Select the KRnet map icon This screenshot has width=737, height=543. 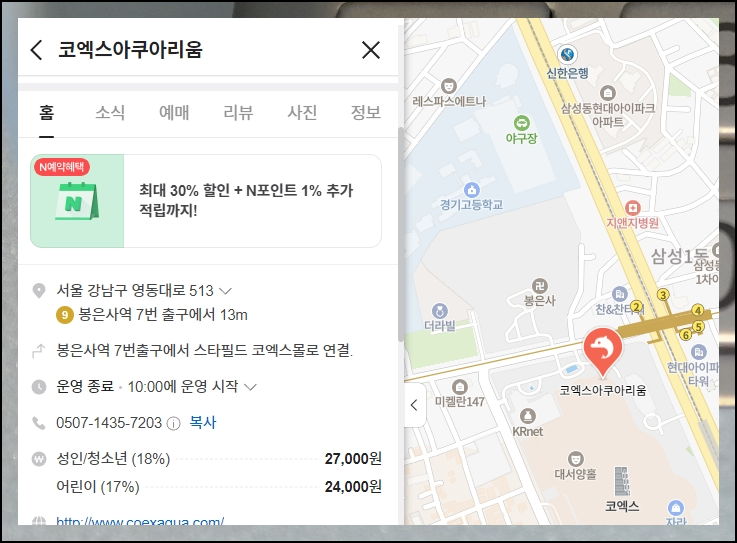point(527,416)
